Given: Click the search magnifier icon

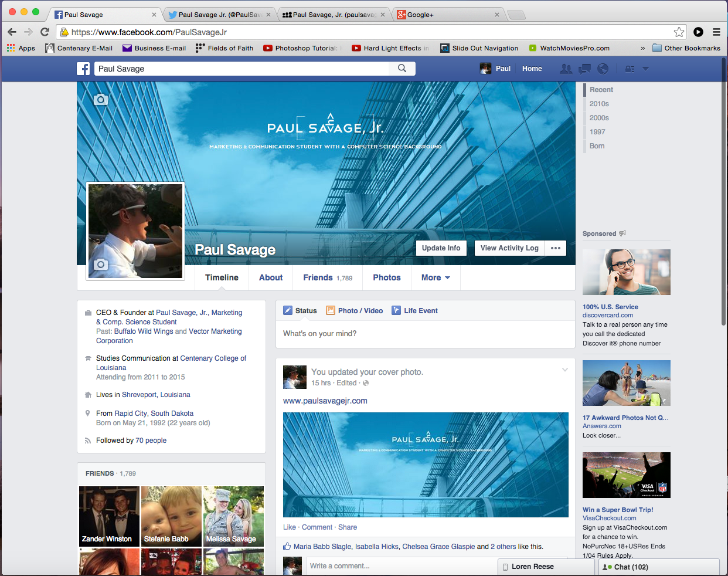Looking at the screenshot, I should pyautogui.click(x=402, y=69).
